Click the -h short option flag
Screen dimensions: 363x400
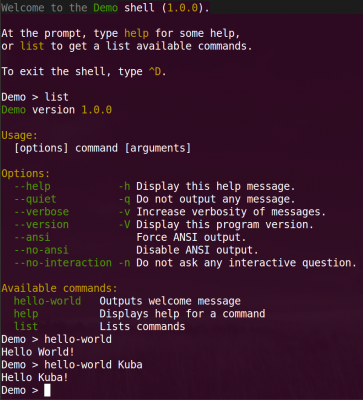tap(124, 186)
